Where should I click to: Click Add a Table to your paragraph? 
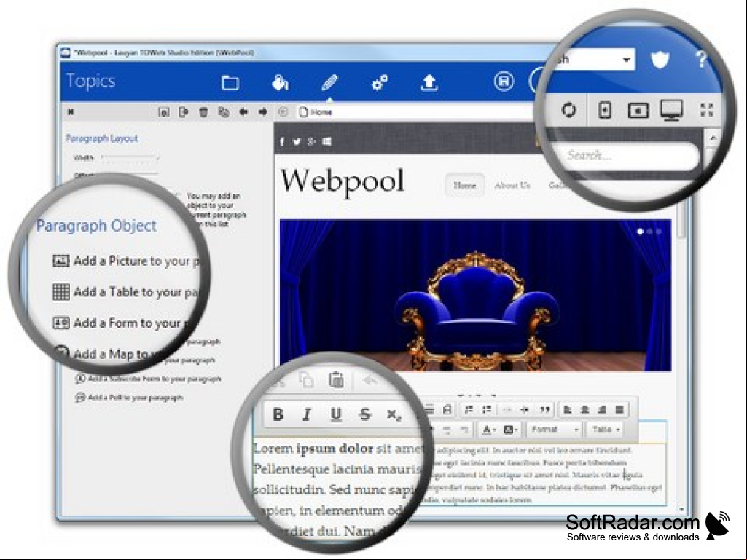128,292
